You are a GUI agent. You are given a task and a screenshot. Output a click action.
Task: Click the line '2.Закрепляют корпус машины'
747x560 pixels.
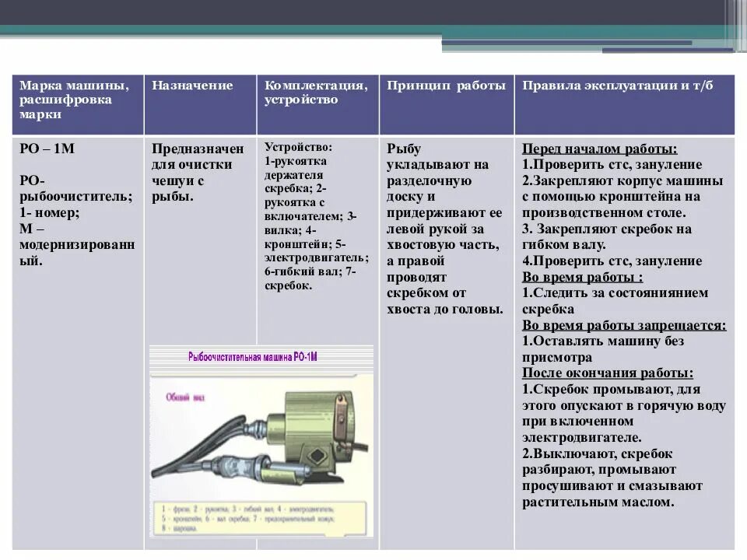tap(622, 180)
